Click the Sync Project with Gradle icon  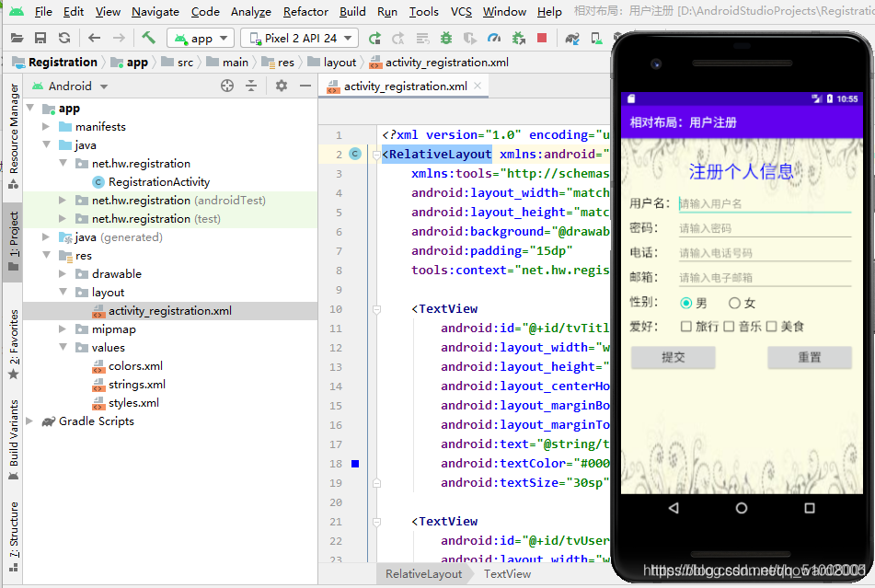tap(572, 38)
